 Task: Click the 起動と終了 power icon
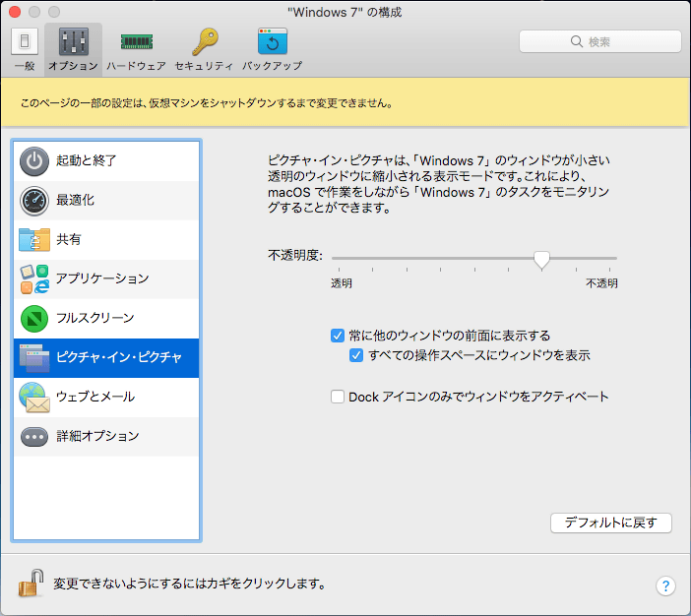point(34,161)
